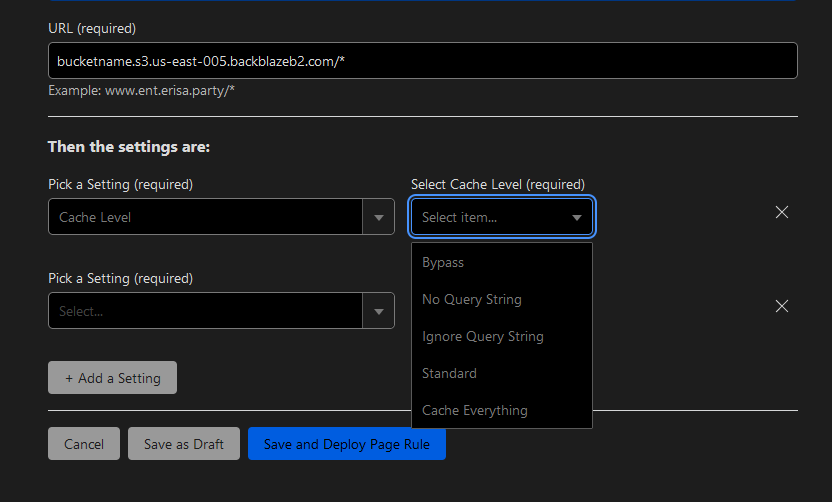
Task: Save the page rule as draft
Action: (x=184, y=444)
